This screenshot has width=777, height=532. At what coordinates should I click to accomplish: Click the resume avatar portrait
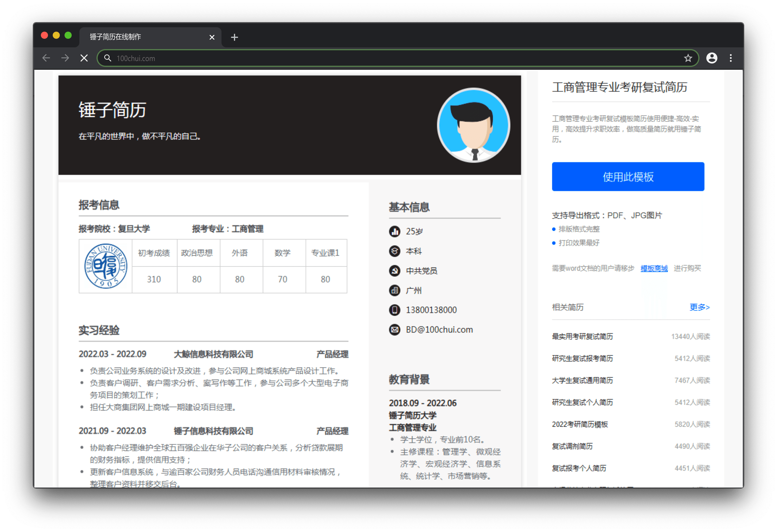tap(473, 125)
